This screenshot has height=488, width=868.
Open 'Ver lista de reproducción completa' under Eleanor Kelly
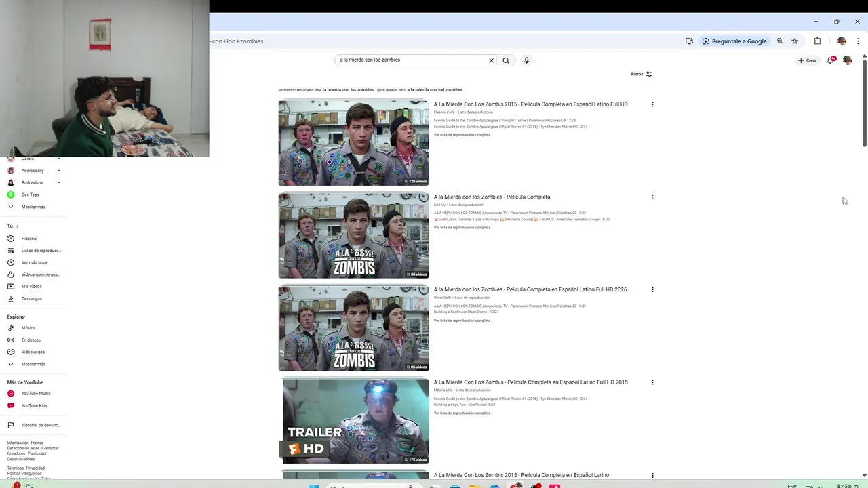coord(462,135)
